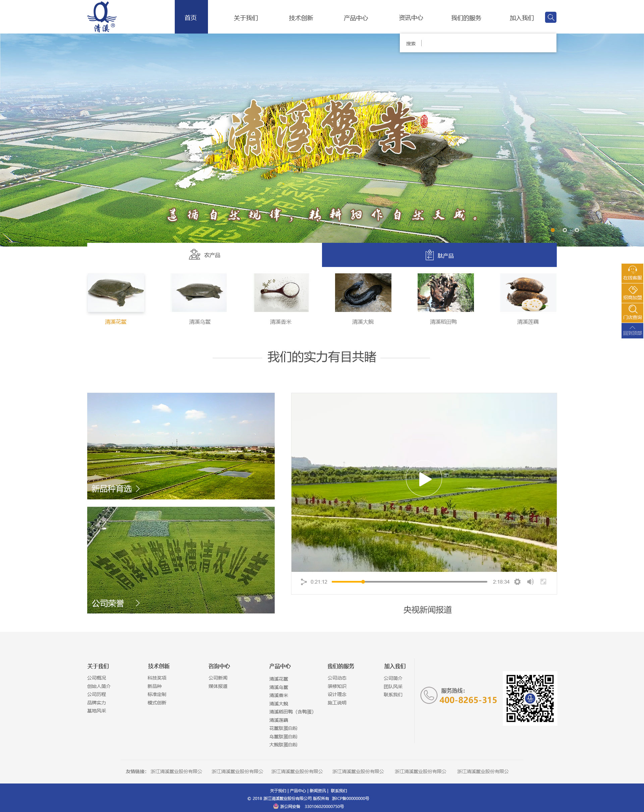This screenshot has height=812, width=644.
Task: Select the first orange carousel dot
Action: (552, 230)
